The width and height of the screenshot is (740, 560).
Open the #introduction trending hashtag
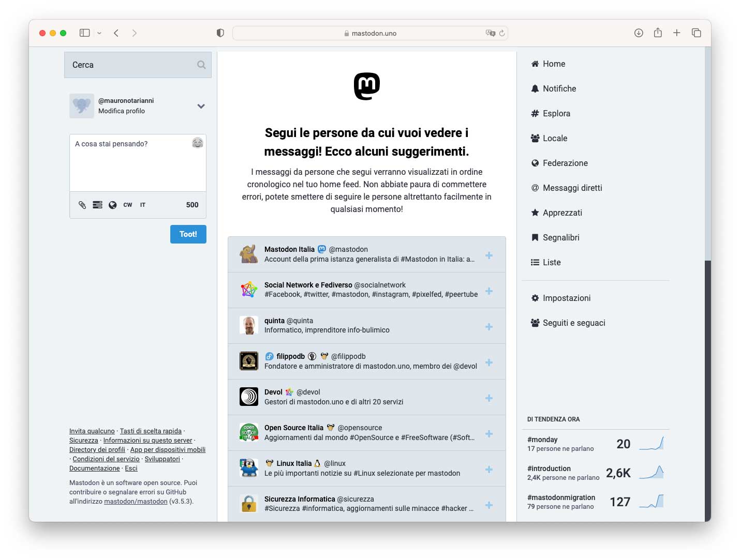549,468
